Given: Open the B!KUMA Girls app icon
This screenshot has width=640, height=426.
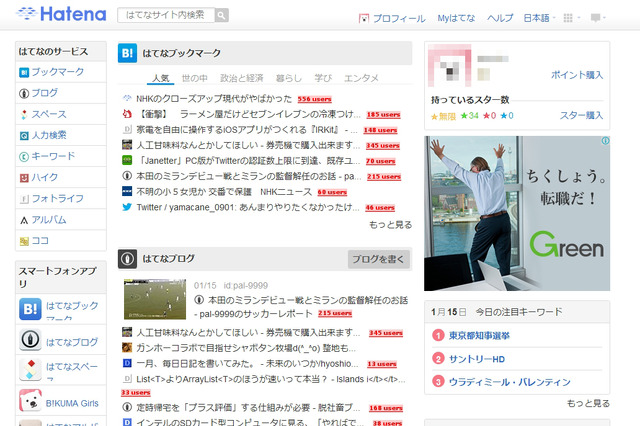Looking at the screenshot, I should click(30, 400).
